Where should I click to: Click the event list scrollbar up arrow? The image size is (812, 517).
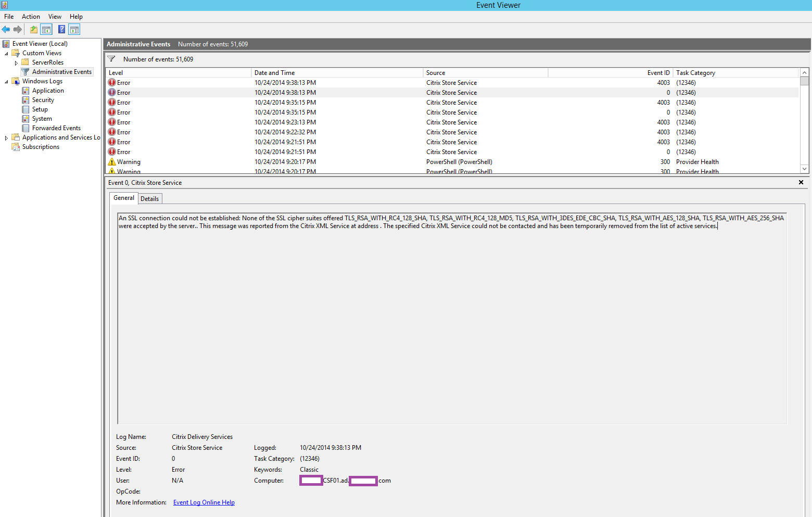805,73
